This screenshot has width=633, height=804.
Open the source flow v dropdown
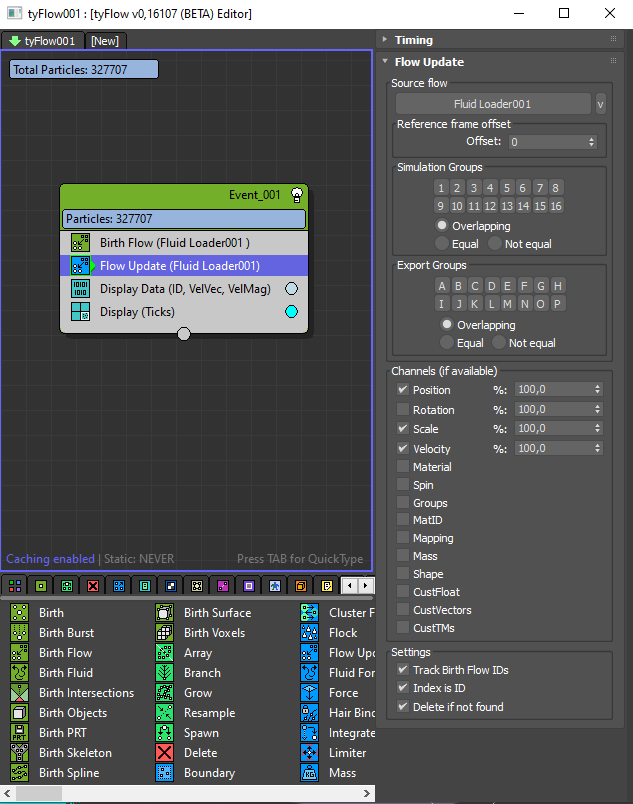point(600,104)
